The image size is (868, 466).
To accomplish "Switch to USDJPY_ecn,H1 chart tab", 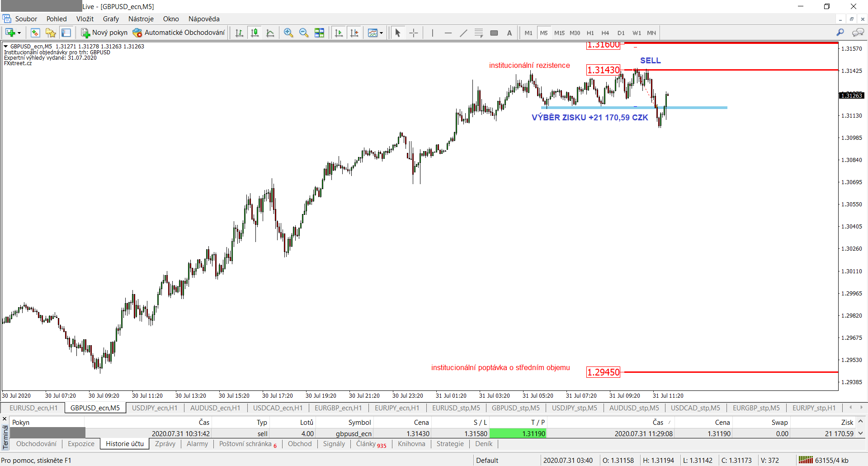I will coord(155,408).
